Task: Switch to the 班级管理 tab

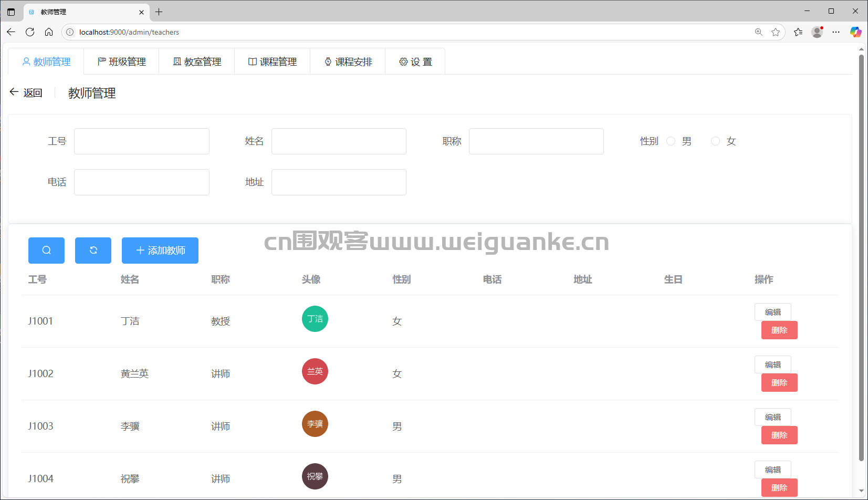Action: pyautogui.click(x=121, y=61)
